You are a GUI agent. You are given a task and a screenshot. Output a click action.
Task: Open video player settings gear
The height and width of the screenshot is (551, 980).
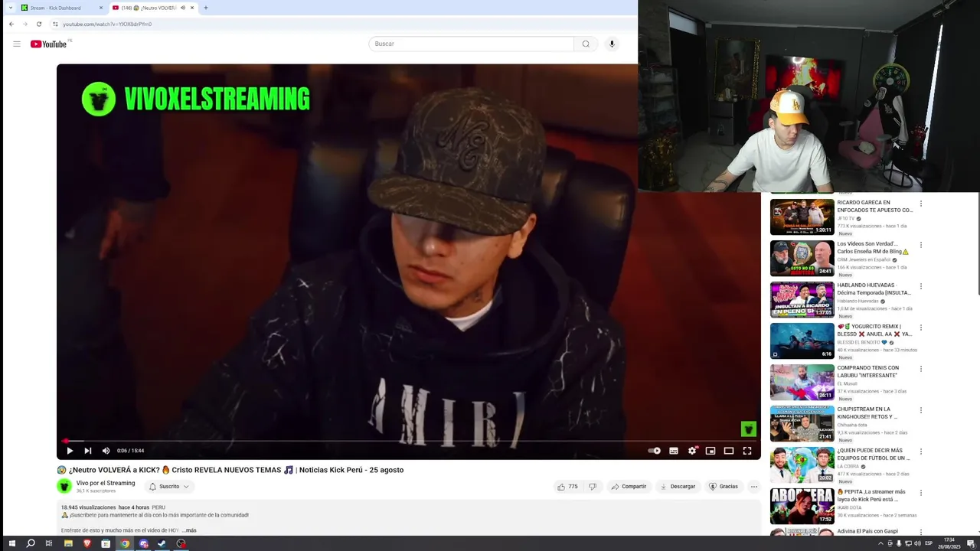click(692, 451)
